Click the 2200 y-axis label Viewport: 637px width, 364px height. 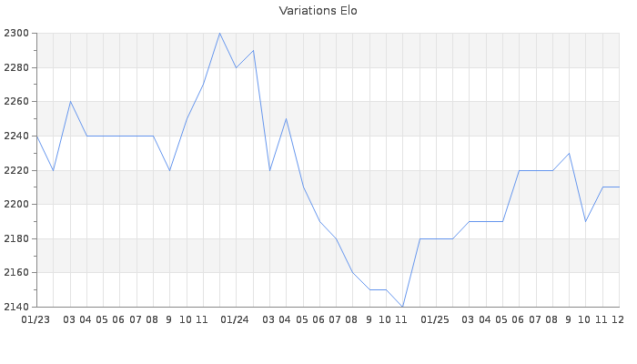[16, 205]
